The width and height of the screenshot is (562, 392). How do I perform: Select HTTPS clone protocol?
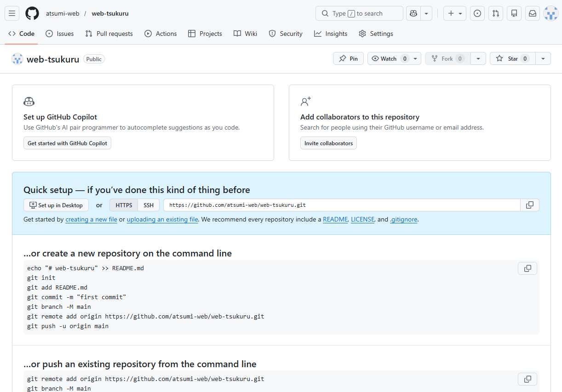(124, 205)
